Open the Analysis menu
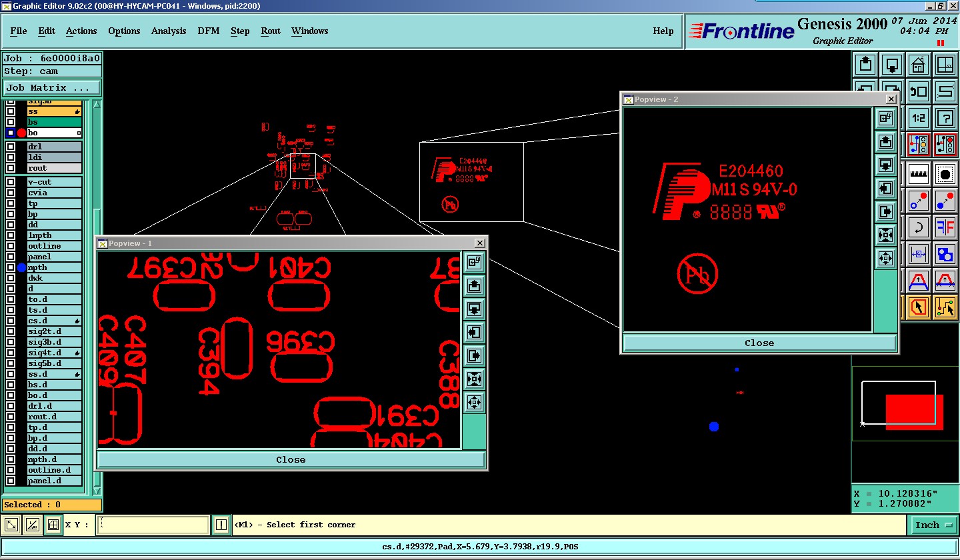 [x=169, y=31]
